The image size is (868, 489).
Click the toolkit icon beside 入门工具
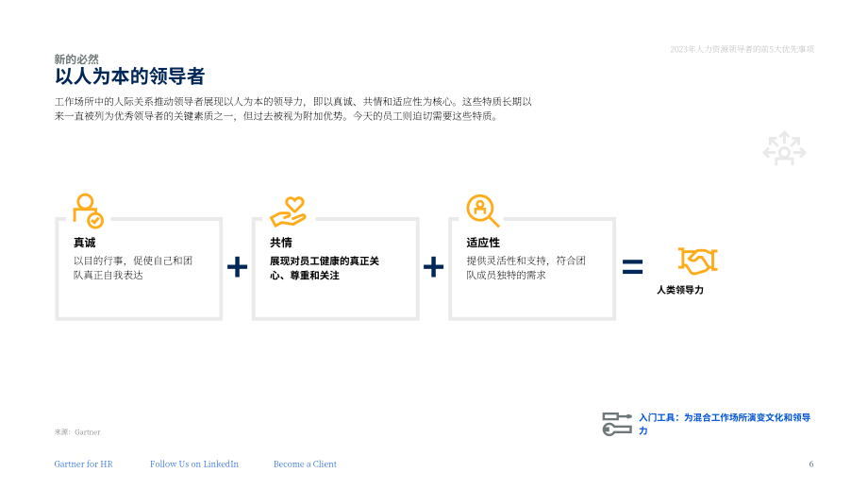[x=617, y=424]
